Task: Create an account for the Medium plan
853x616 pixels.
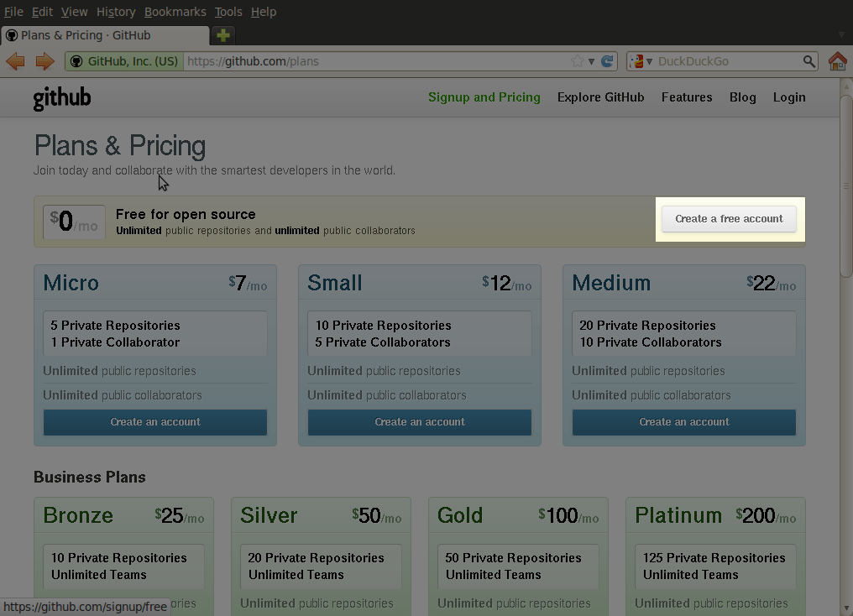Action: click(683, 422)
